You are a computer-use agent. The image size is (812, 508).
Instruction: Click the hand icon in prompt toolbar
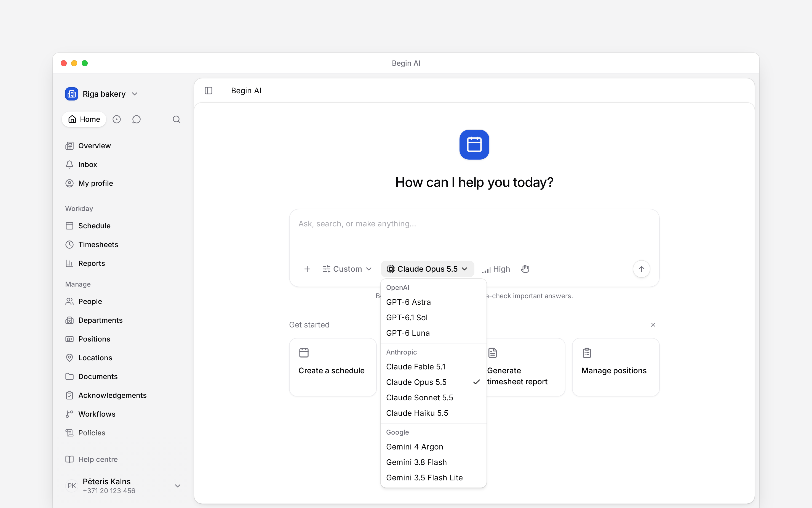[525, 269]
